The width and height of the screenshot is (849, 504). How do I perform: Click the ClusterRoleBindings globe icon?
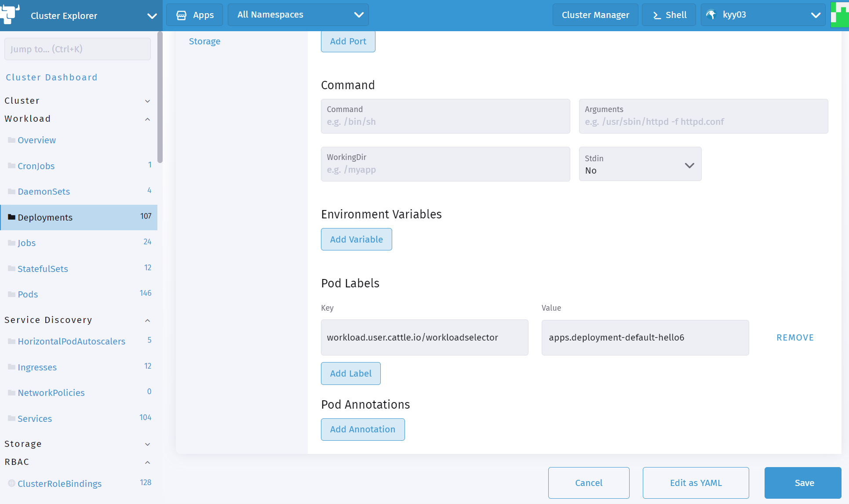coord(12,483)
